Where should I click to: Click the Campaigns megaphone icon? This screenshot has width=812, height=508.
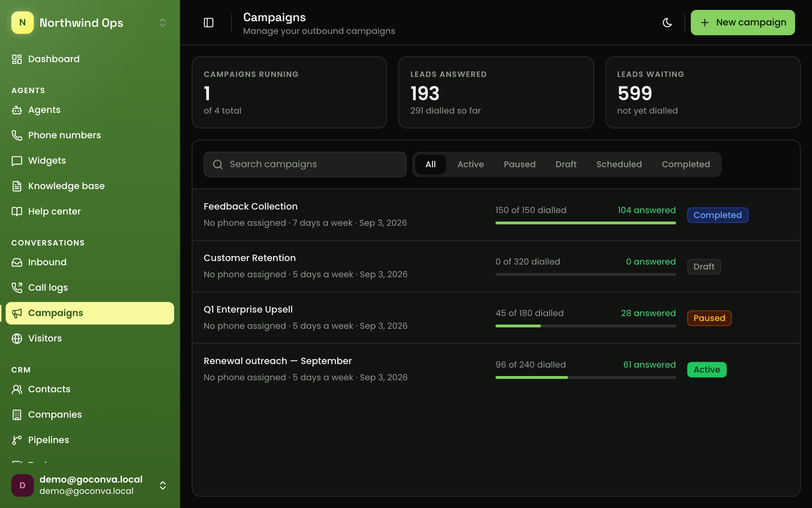[x=17, y=313]
